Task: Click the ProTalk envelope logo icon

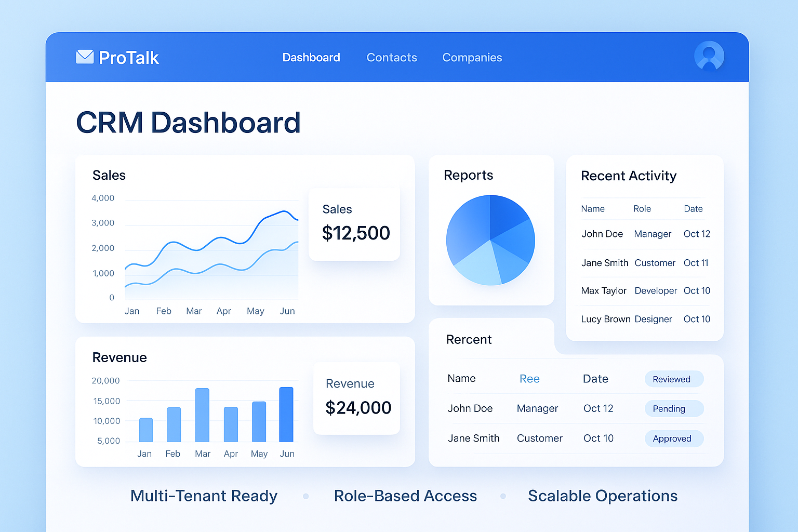Action: (85, 57)
